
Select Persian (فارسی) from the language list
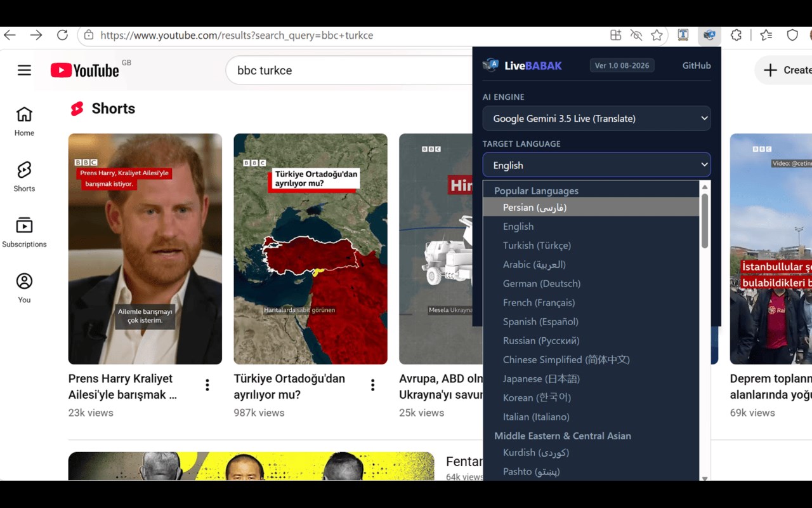(591, 207)
